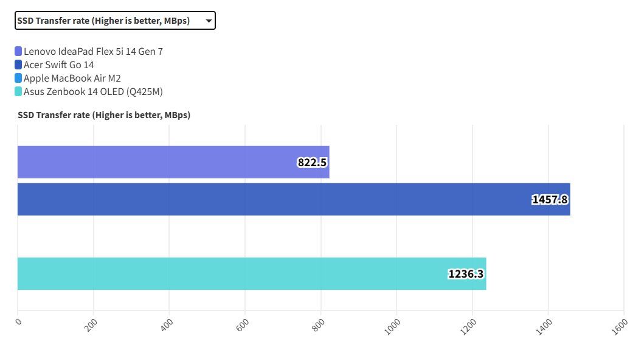Click the 822.5 value label
Viewport: 644px width, 344px height.
point(312,163)
